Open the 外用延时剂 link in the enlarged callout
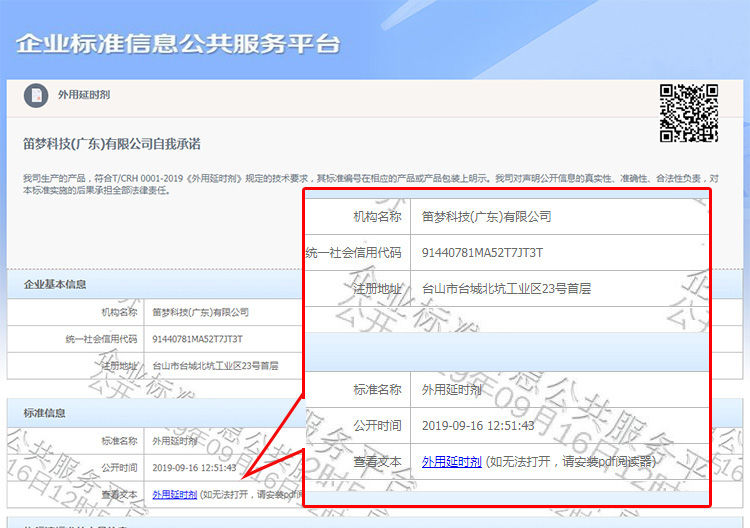Screen dimensions: 750x528 click(452, 462)
